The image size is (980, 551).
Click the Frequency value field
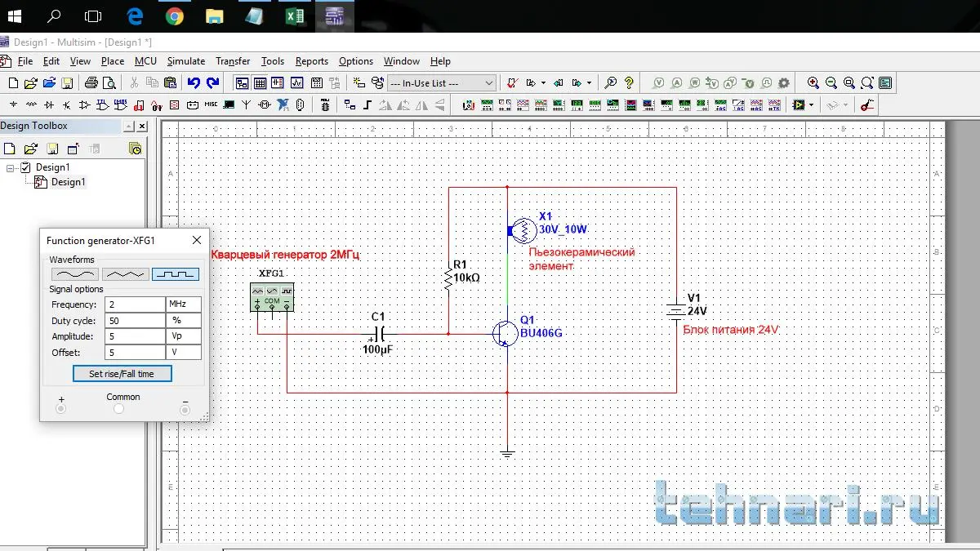[x=135, y=304]
